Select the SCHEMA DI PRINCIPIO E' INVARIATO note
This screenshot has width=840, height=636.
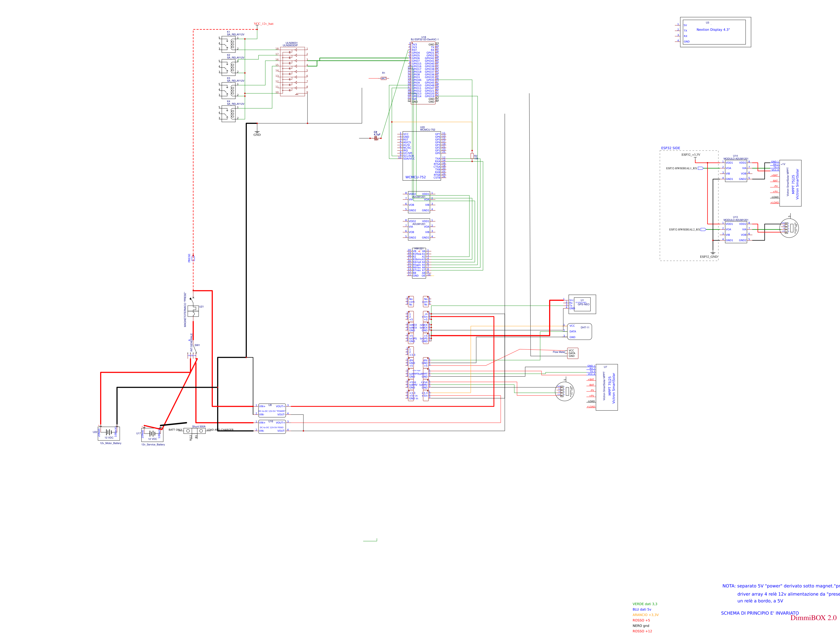760,613
